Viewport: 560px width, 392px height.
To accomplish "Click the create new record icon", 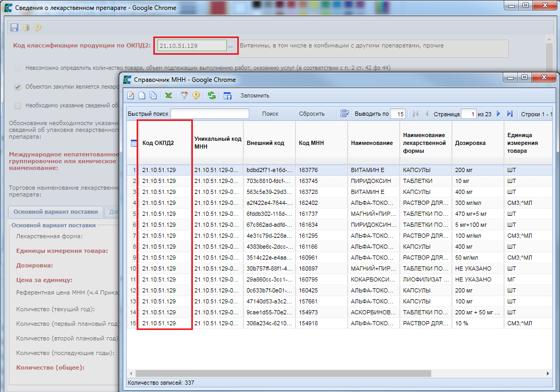I will click(142, 95).
